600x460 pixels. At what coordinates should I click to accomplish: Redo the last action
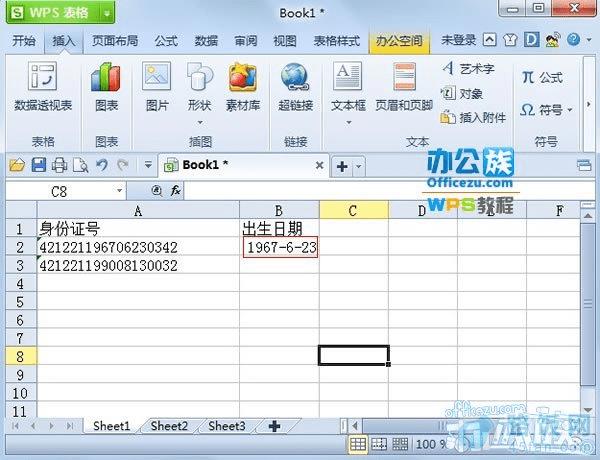[123, 165]
